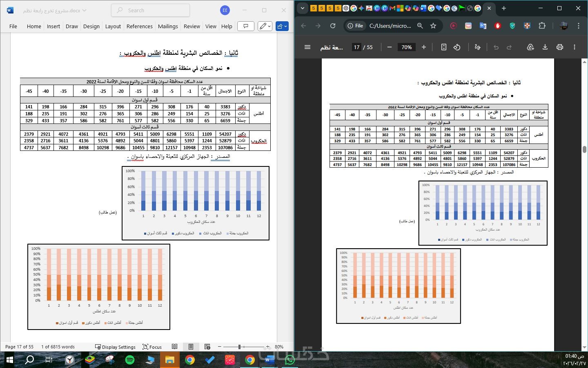Toggle the PDF sidebar menu

[307, 47]
